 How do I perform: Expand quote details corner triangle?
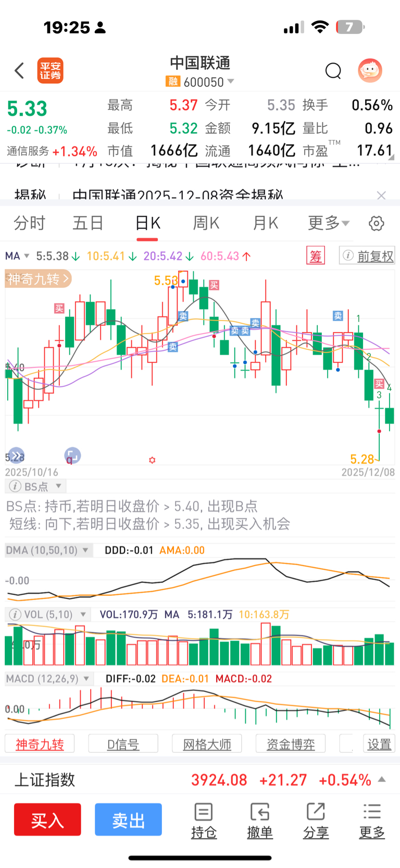[x=391, y=156]
